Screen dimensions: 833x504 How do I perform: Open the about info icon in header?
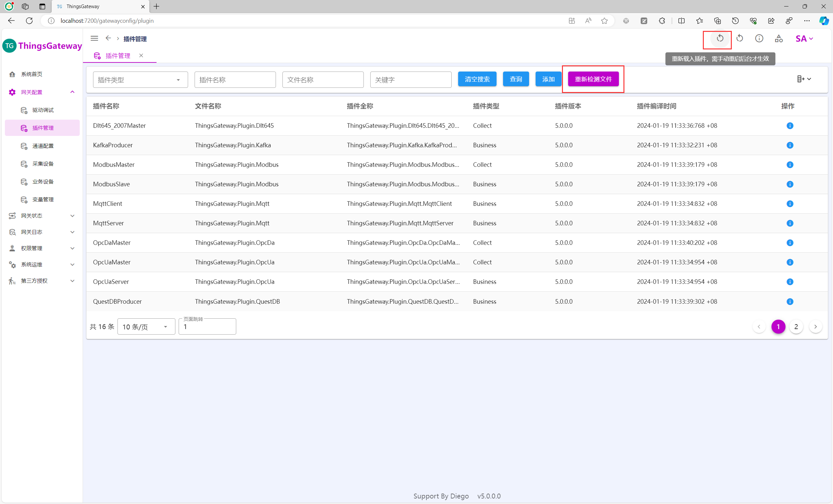759,38
